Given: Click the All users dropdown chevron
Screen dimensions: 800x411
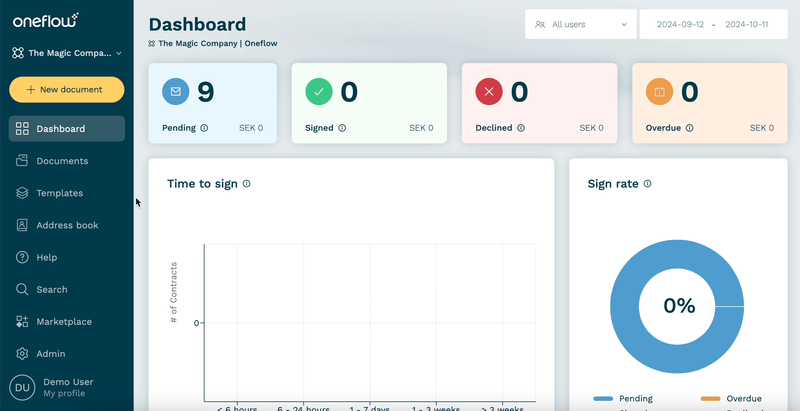Looking at the screenshot, I should pos(624,24).
